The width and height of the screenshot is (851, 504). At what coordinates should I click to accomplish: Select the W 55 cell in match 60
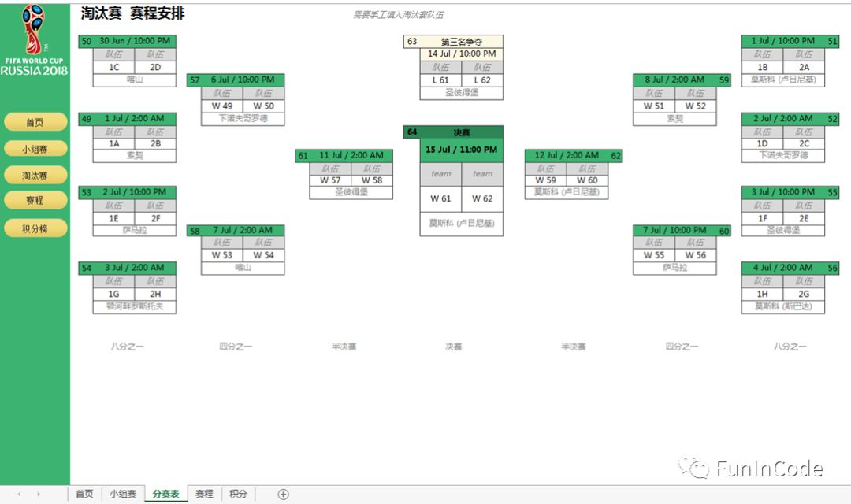(x=654, y=255)
